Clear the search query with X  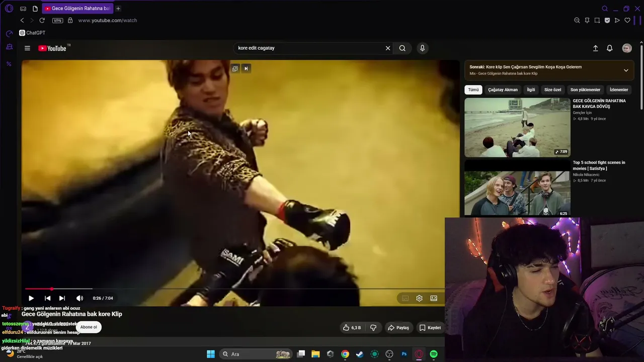[x=388, y=48]
